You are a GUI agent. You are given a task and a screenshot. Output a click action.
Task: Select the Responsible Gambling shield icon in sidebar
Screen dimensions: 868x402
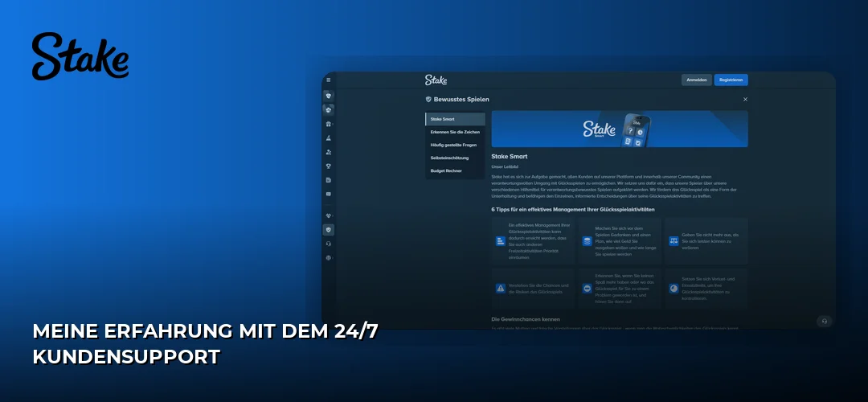[328, 229]
